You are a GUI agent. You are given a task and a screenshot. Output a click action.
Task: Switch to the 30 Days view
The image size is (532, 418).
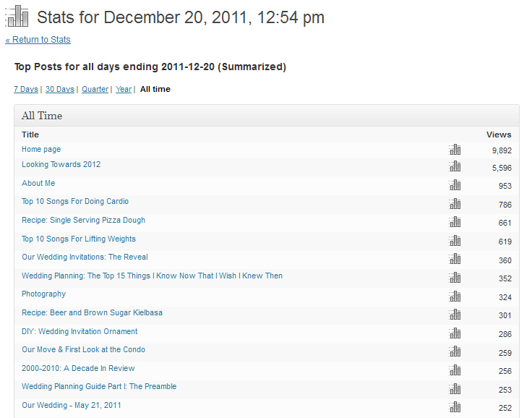[59, 90]
